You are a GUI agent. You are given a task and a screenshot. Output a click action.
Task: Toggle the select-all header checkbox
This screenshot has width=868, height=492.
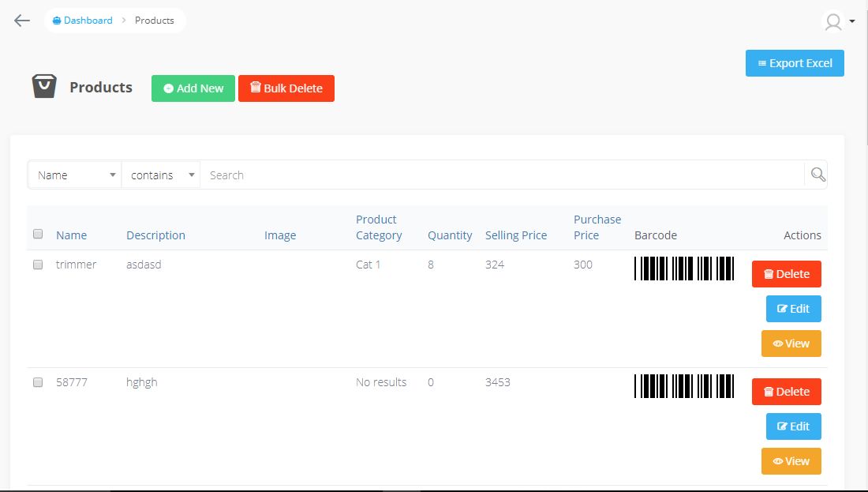(x=38, y=235)
